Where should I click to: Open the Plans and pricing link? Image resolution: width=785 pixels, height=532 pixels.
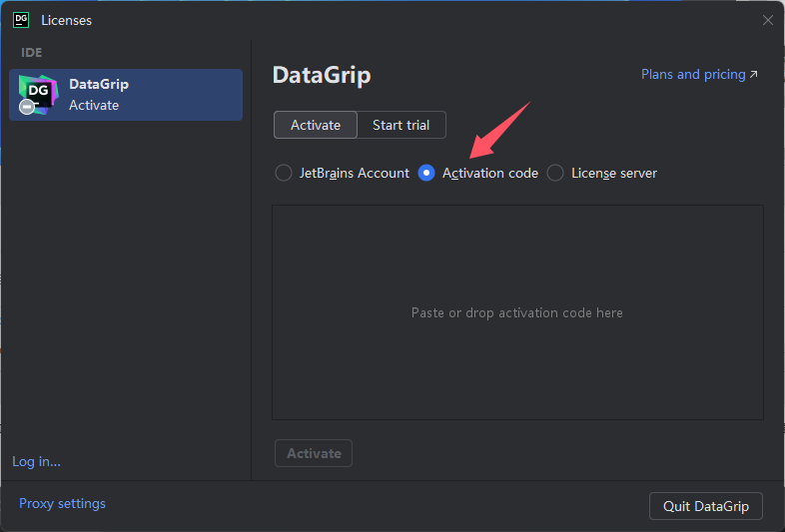[699, 75]
